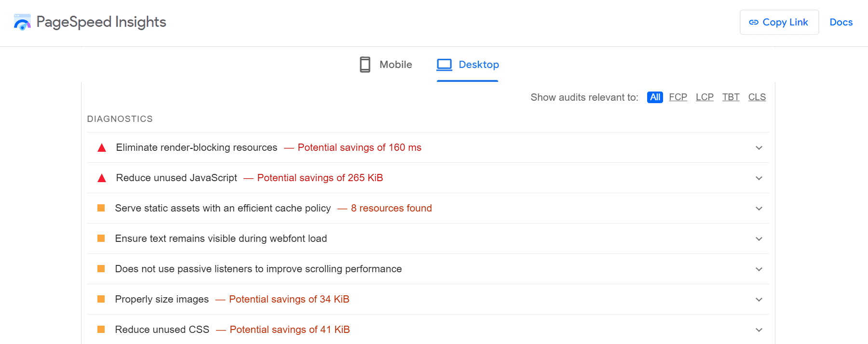Click red triangle beside render-blocking resources
The image size is (868, 344).
(102, 147)
